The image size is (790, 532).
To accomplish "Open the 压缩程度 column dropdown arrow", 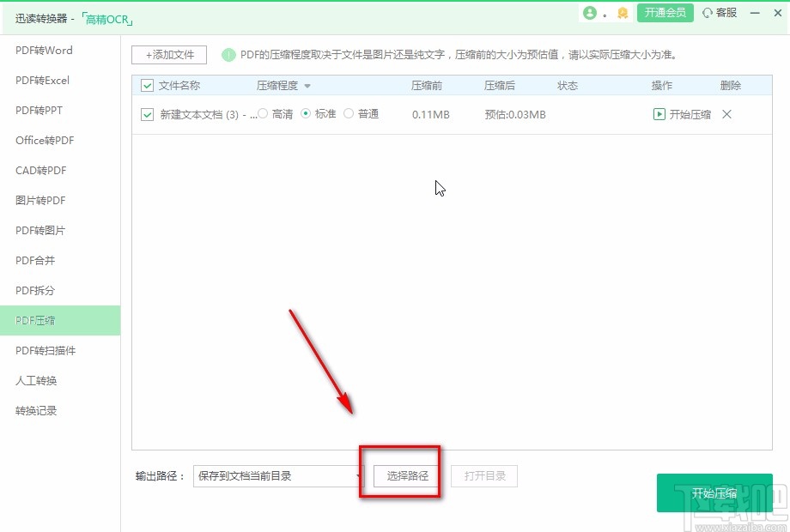I will pos(309,86).
